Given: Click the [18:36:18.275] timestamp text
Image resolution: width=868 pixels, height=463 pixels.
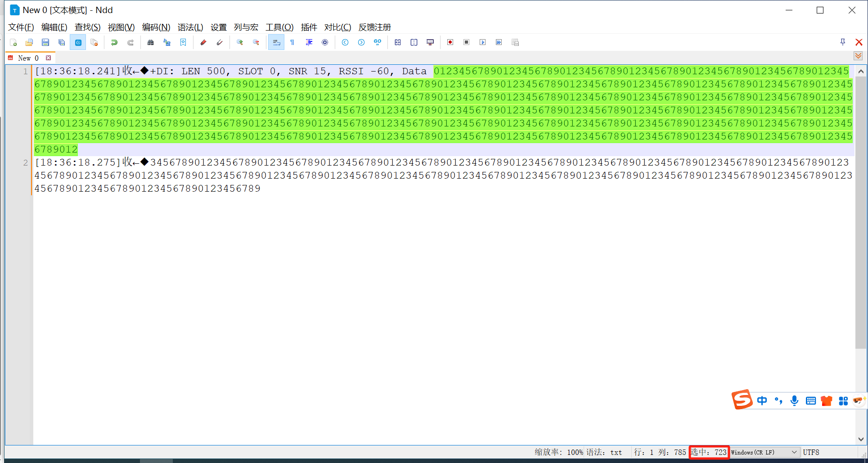Looking at the screenshot, I should (78, 162).
